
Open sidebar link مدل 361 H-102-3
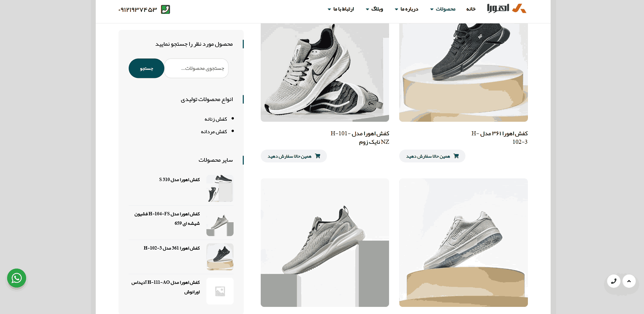[x=172, y=248]
